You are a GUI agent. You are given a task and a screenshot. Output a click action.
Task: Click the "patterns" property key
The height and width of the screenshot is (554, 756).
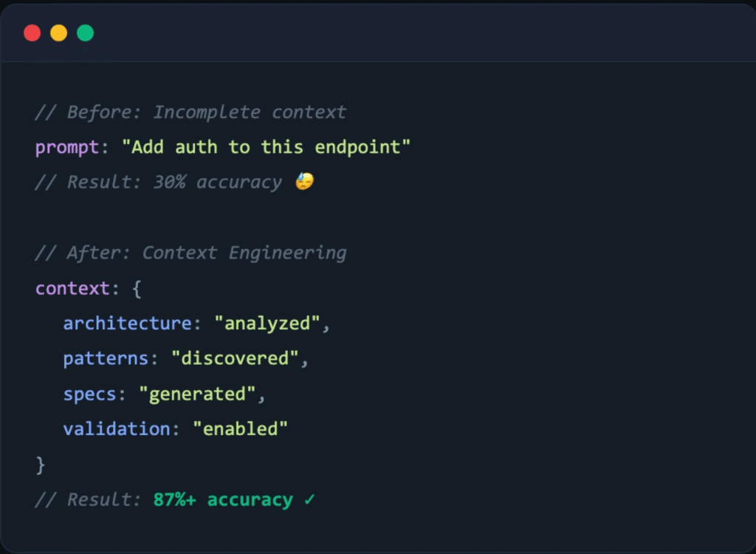pos(106,358)
